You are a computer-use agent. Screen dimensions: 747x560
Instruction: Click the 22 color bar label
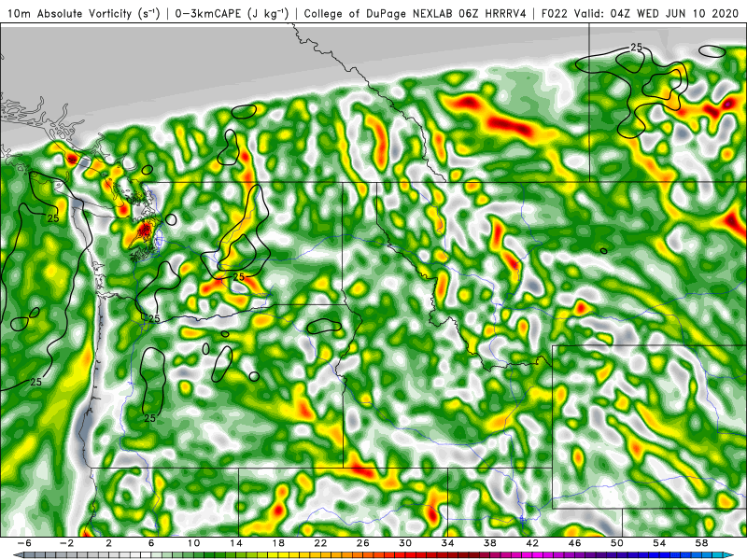(320, 543)
